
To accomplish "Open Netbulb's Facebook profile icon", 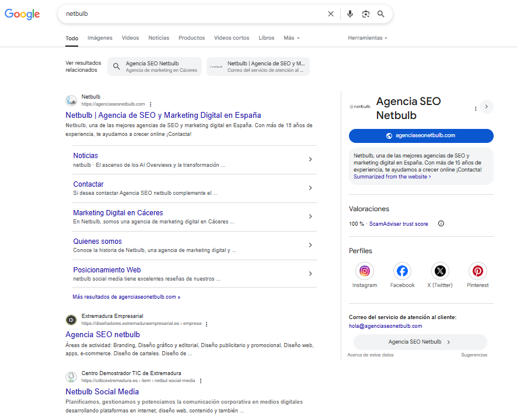I will (x=402, y=271).
